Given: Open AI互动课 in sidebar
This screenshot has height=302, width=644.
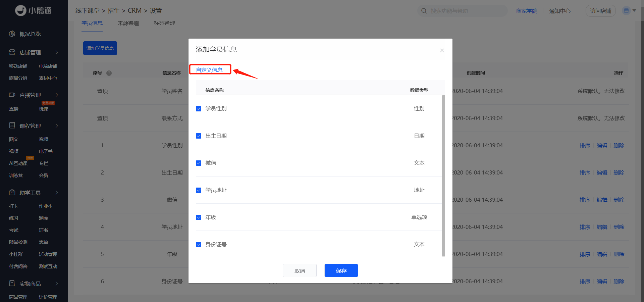Looking at the screenshot, I should click(18, 163).
